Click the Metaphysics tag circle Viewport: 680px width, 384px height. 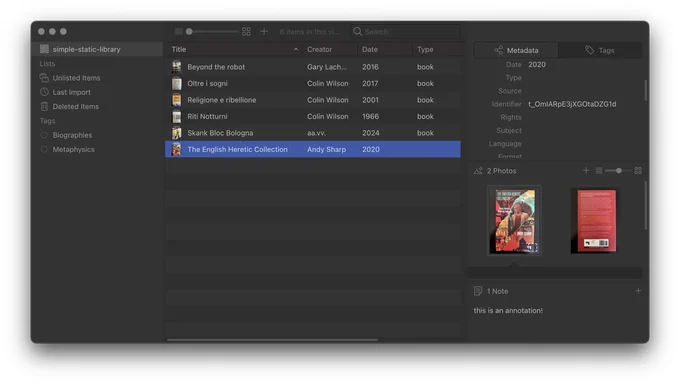(x=44, y=149)
